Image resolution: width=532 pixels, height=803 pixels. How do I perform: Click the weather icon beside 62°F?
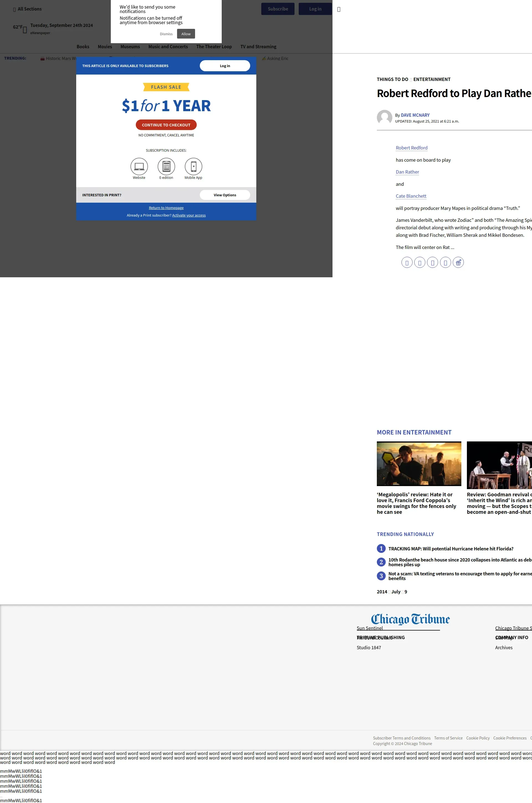pos(25,30)
